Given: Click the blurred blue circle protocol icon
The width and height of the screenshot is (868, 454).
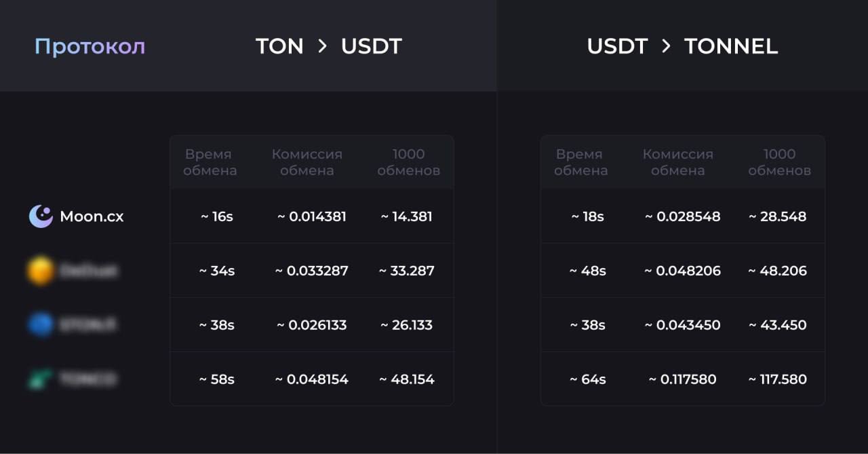Looking at the screenshot, I should (x=41, y=325).
